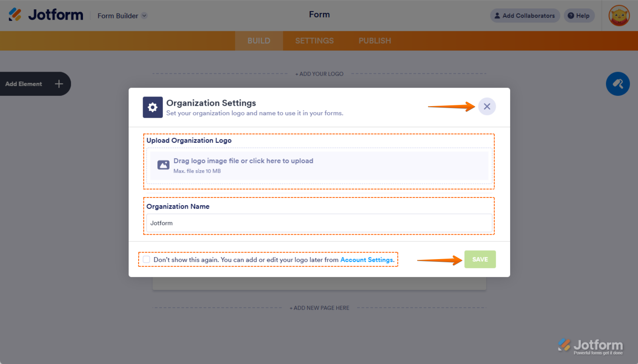Screen dimensions: 638x364
Task: Switch to the BUILD tab
Action: click(x=259, y=41)
